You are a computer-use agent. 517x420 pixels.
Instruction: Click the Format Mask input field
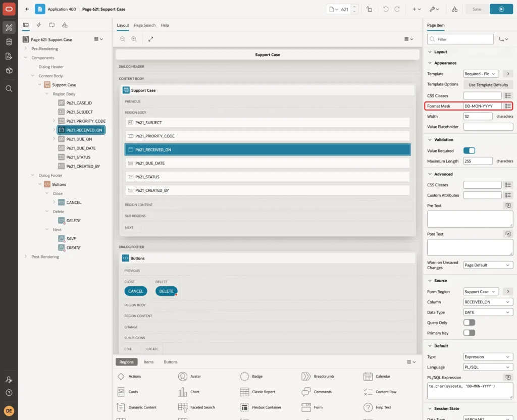tap(482, 106)
